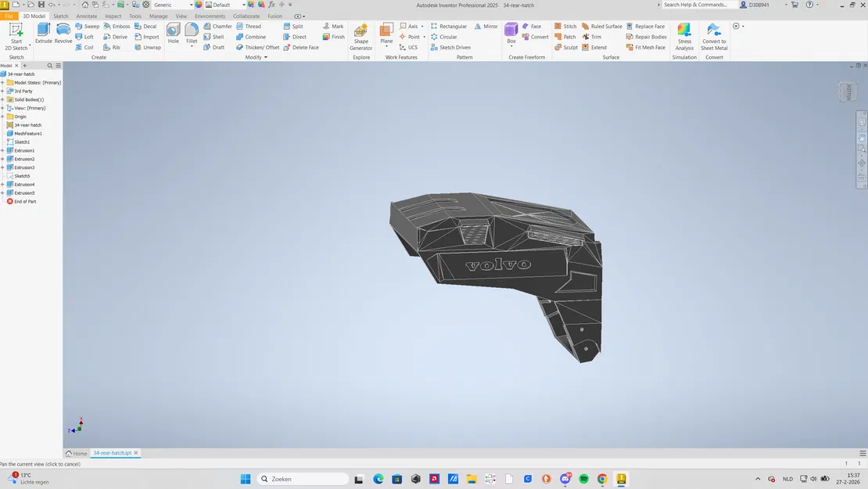The height and width of the screenshot is (489, 868).
Task: Select the Fillet tool
Action: [x=192, y=31]
